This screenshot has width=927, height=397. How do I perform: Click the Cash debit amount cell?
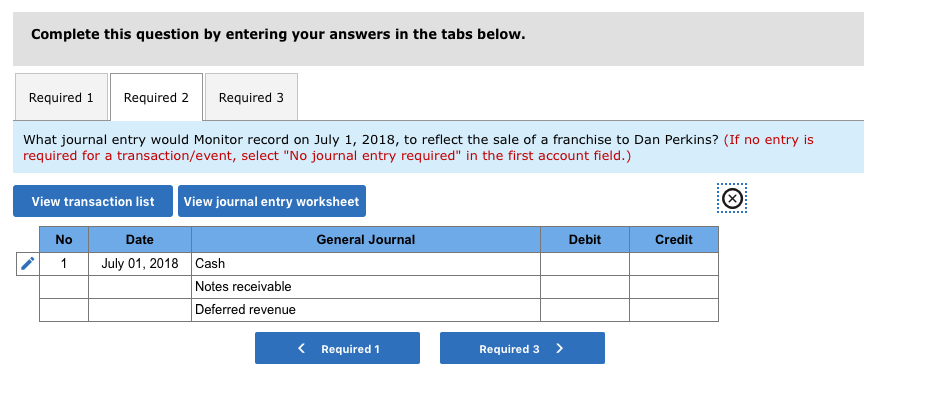click(585, 263)
